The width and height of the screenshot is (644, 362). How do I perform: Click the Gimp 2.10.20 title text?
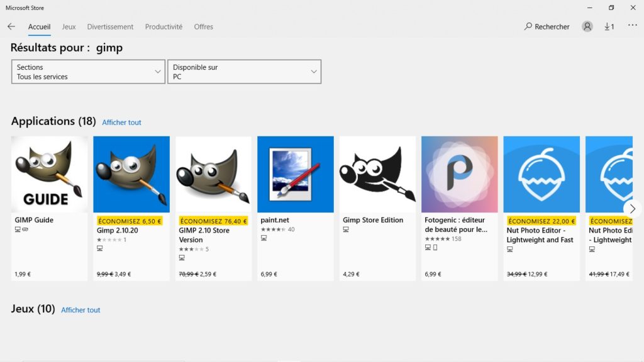[118, 230]
